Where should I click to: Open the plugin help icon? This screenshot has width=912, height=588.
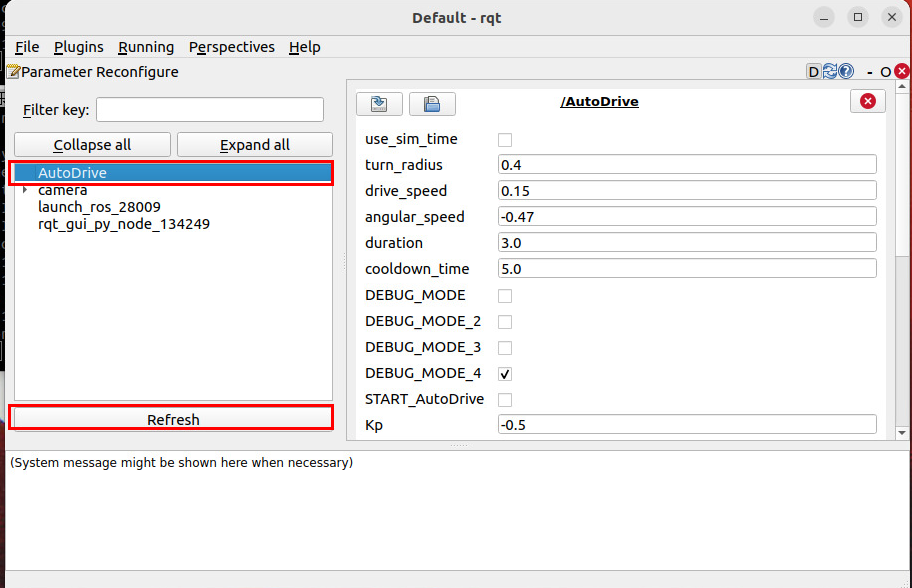coord(846,71)
